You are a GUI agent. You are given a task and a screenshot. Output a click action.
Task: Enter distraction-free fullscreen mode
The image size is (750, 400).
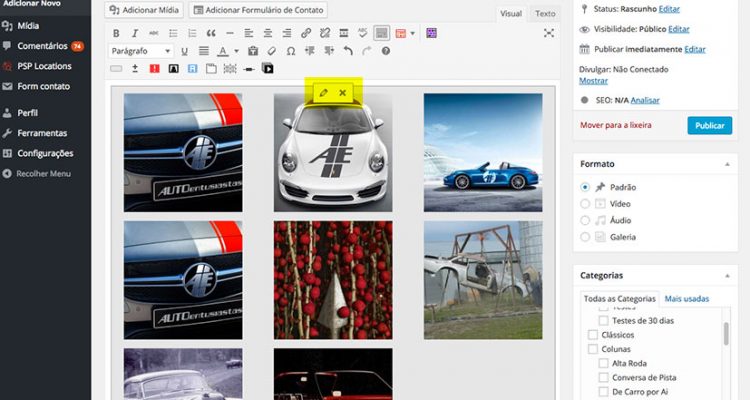pyautogui.click(x=548, y=33)
